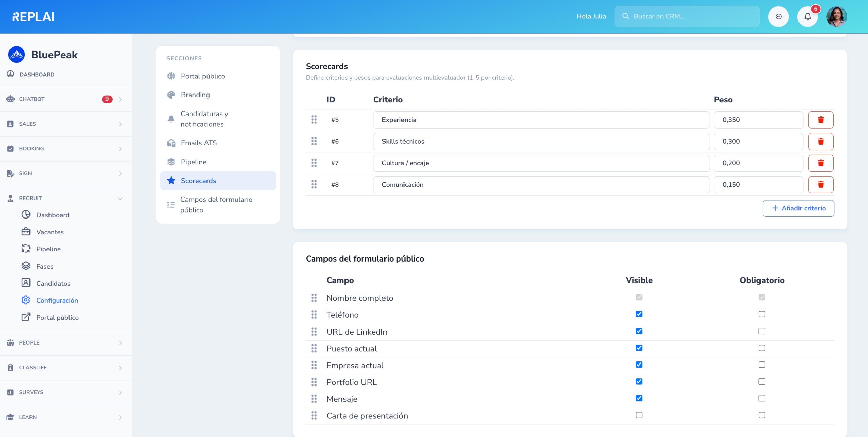Delete the Cultura / encaje criterion
Viewport: 868px width, 437px height.
pyautogui.click(x=821, y=163)
